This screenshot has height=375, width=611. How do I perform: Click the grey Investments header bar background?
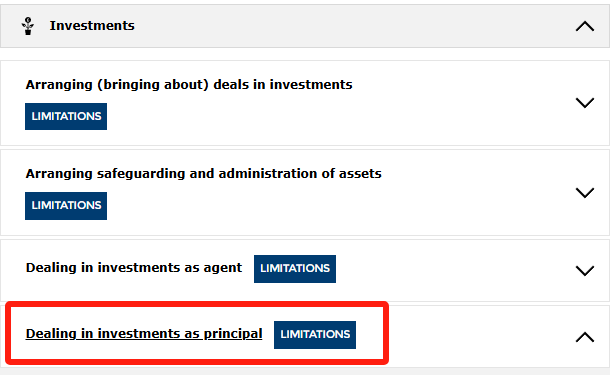[x=351, y=26]
